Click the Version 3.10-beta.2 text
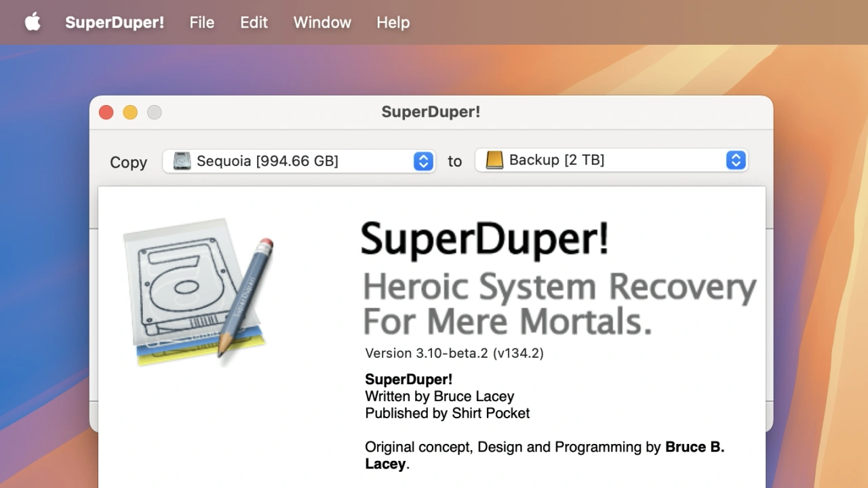 (454, 353)
